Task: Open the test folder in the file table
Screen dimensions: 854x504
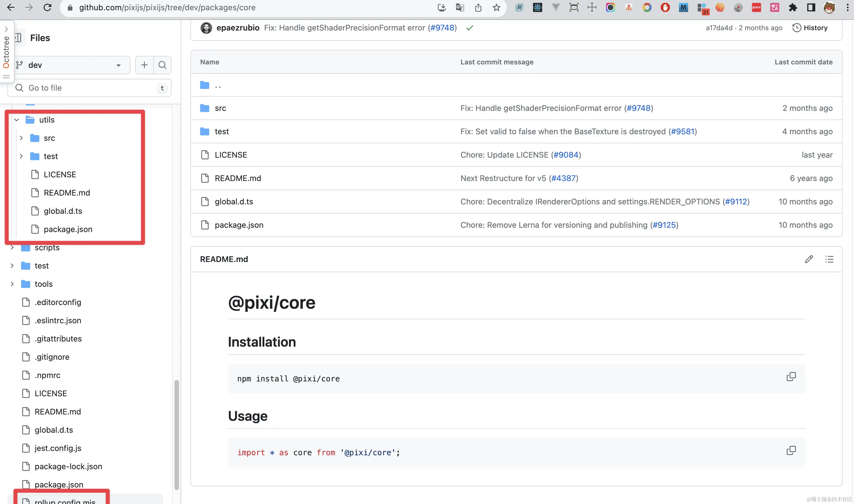Action: [x=222, y=131]
